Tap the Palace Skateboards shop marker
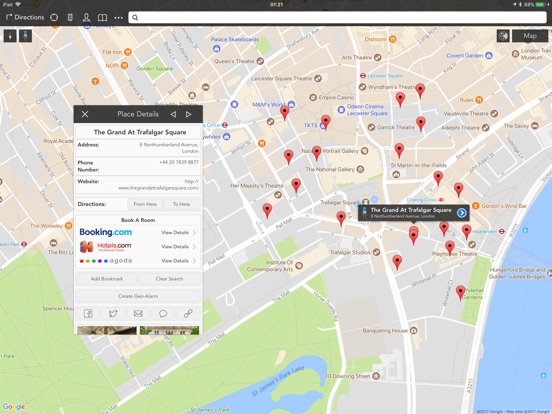Screen dimensions: 552x414 [217, 48]
